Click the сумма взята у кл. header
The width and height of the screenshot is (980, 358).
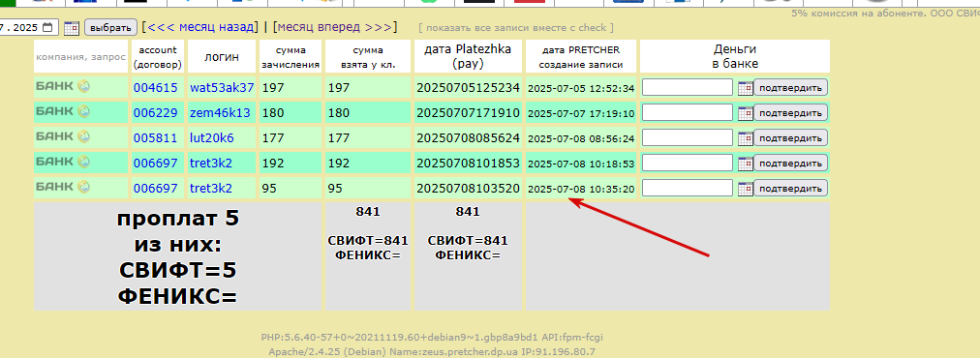368,56
